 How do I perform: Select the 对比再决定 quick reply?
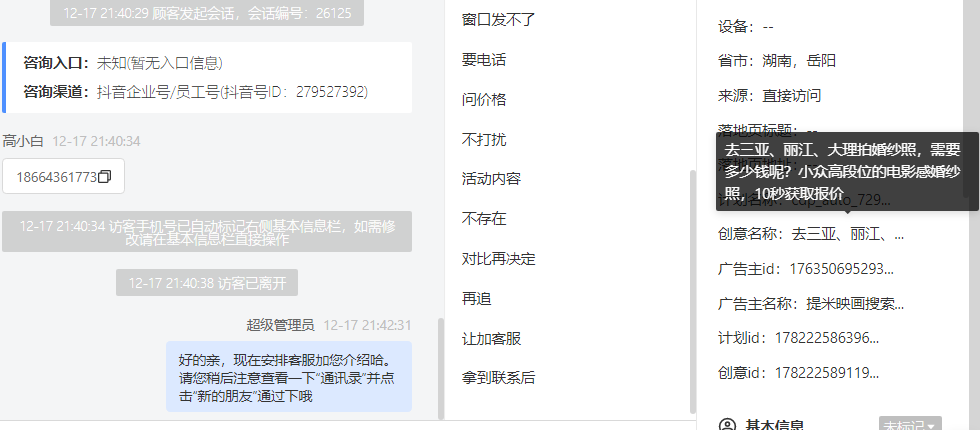(499, 259)
